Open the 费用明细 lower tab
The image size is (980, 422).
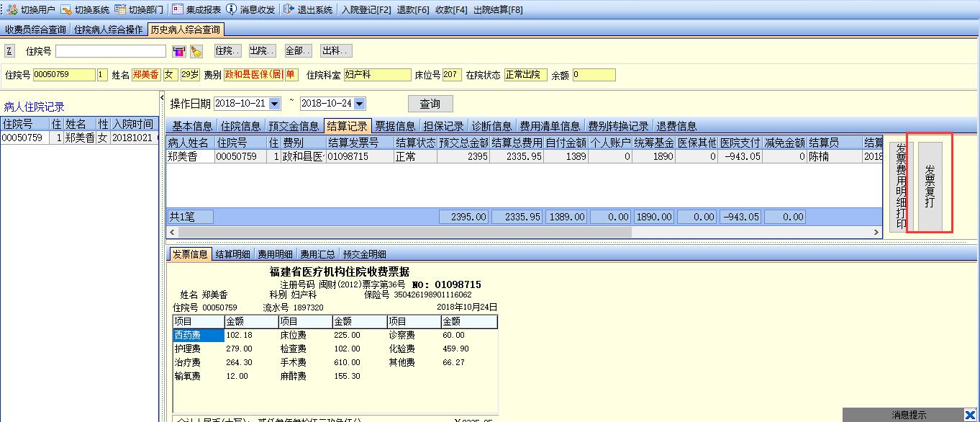(x=276, y=254)
